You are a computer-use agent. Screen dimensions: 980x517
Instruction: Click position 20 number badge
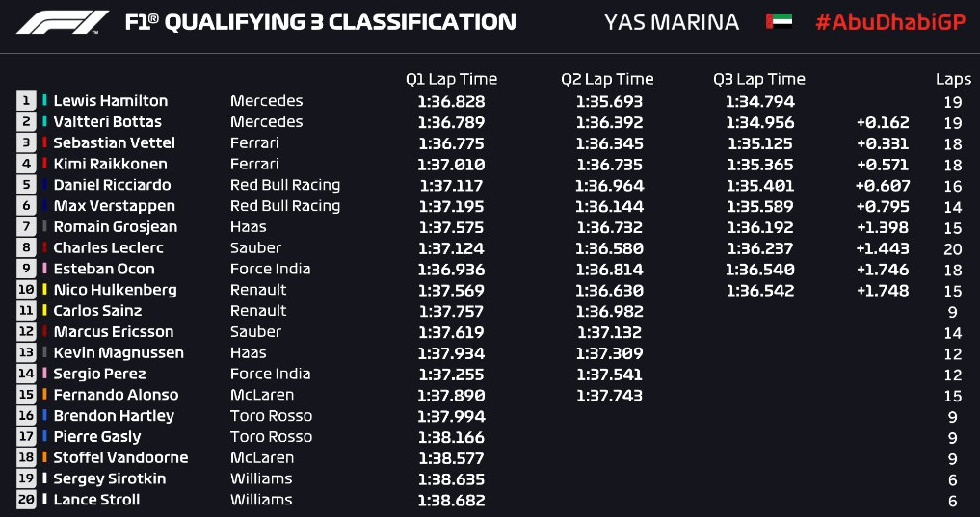[26, 500]
